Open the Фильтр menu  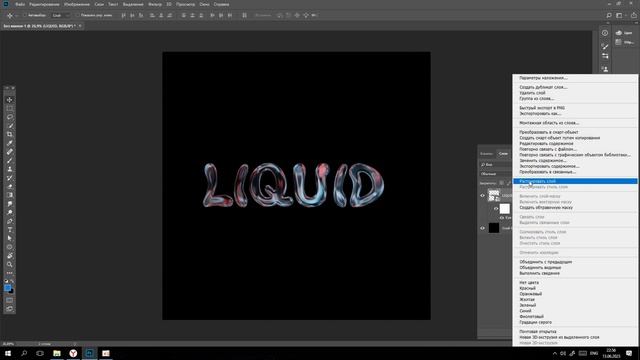155,4
